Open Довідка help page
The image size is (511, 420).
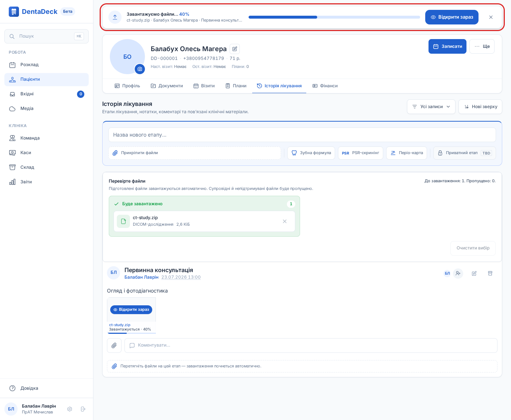[47, 388]
